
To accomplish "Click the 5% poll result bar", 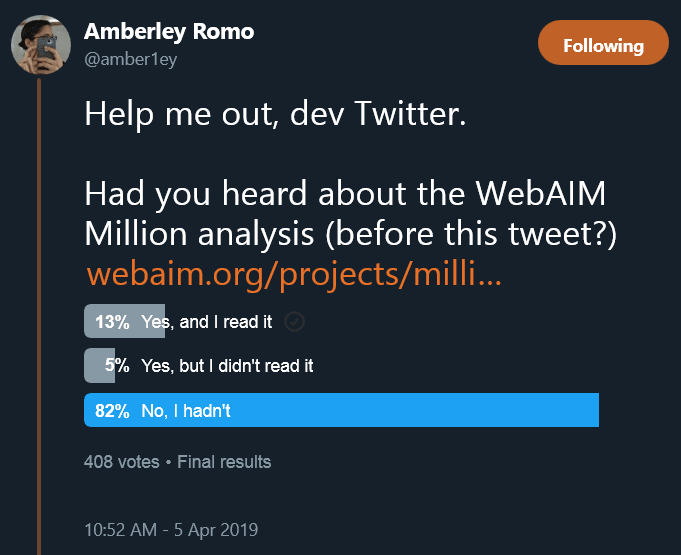I will (99, 365).
